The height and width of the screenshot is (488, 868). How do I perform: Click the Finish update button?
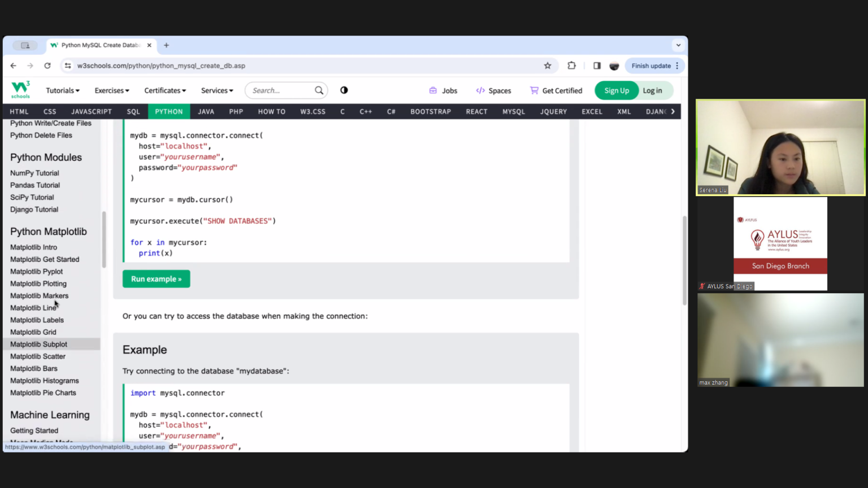pos(655,66)
